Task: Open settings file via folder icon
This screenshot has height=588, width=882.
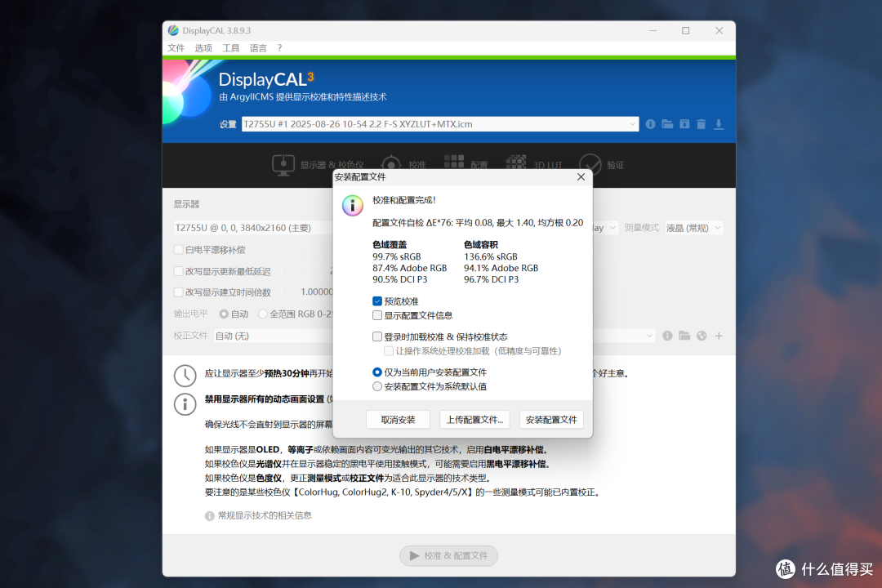Action: point(667,124)
